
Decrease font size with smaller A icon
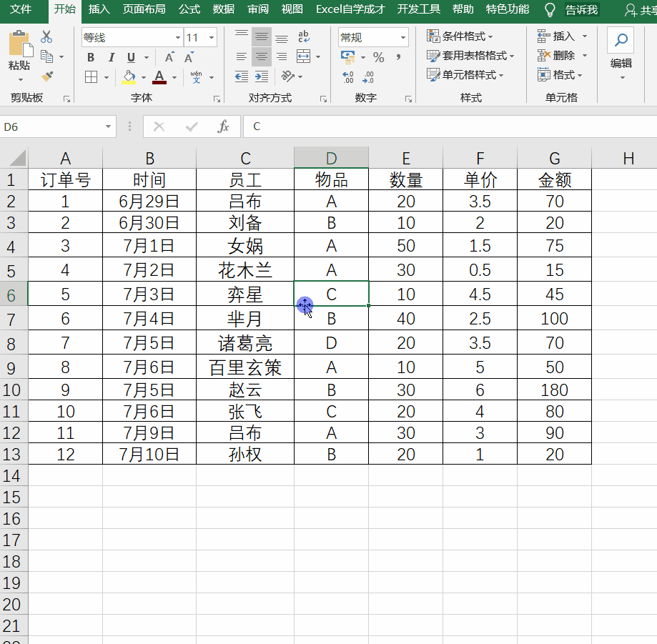pyautogui.click(x=189, y=57)
